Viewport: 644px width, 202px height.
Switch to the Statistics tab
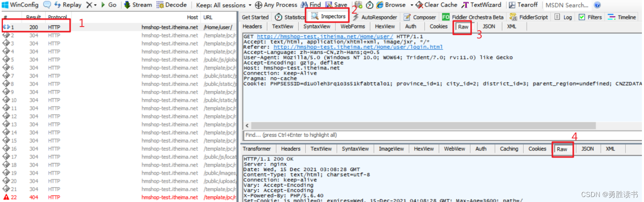coord(290,17)
